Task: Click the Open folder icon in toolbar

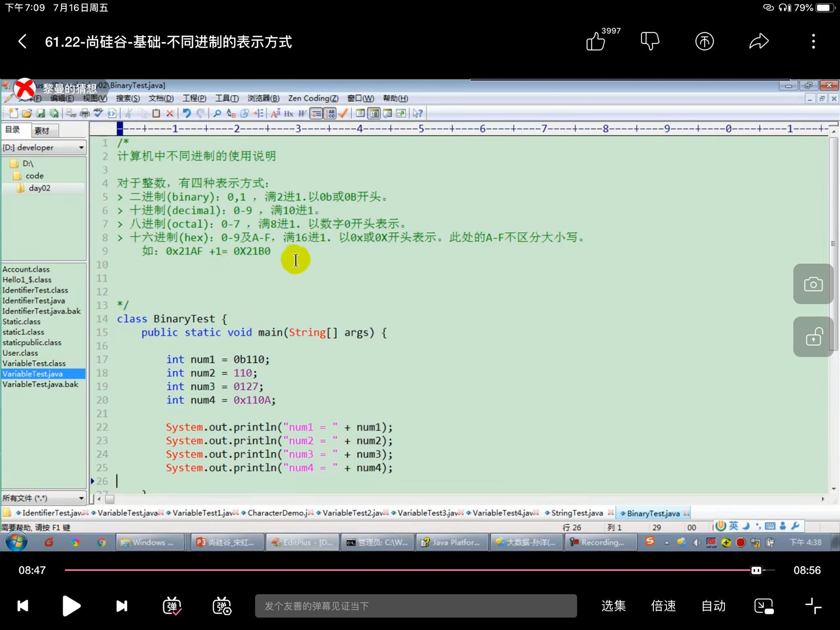Action: pos(27,114)
